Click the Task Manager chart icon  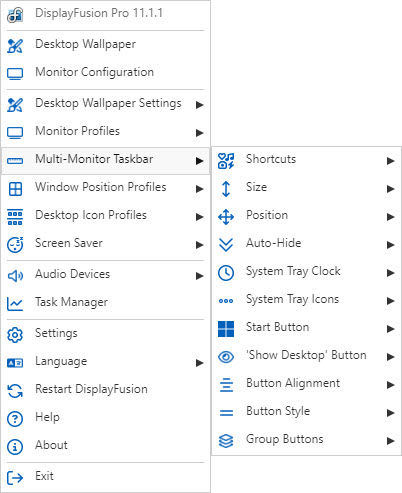click(15, 304)
